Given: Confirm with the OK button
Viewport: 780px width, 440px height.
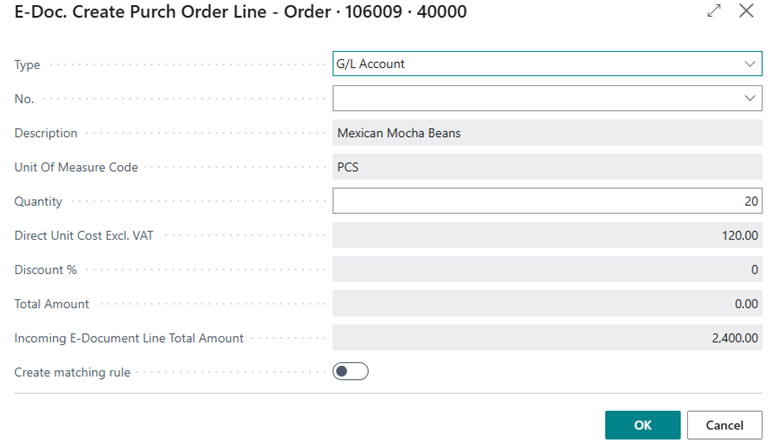Looking at the screenshot, I should click(x=642, y=425).
